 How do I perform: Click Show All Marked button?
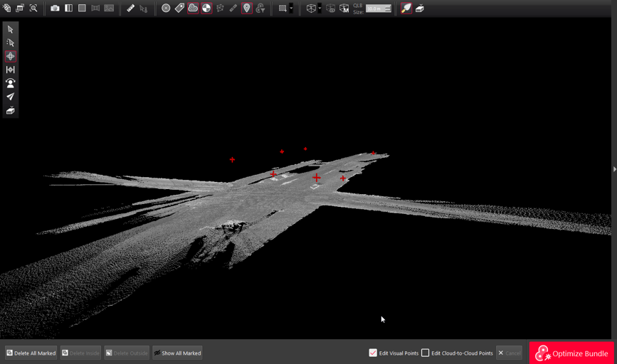coord(177,353)
